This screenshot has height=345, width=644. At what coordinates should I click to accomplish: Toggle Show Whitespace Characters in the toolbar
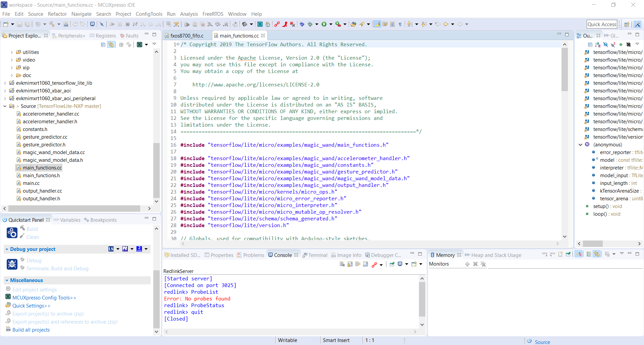(x=400, y=24)
